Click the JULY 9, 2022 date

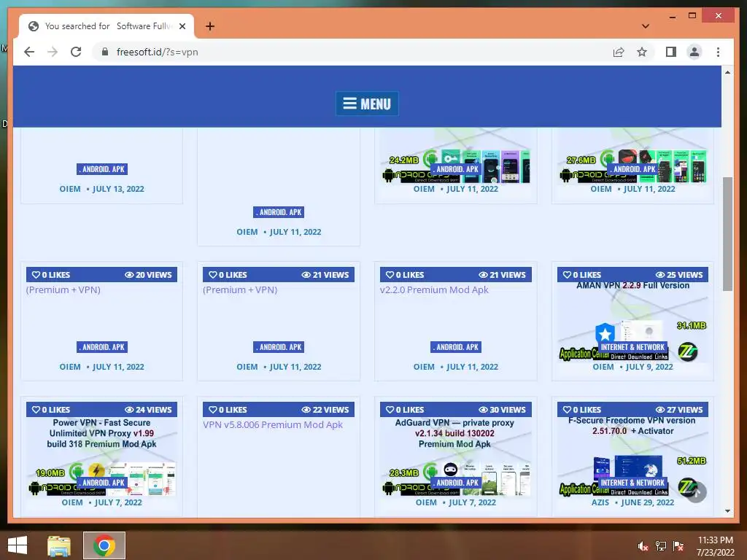(x=649, y=367)
